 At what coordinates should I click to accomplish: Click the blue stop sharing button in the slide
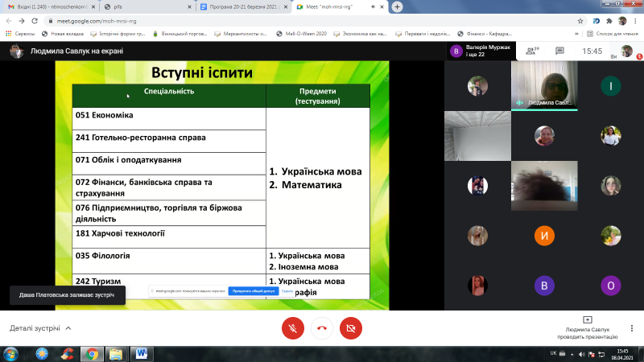tap(254, 291)
